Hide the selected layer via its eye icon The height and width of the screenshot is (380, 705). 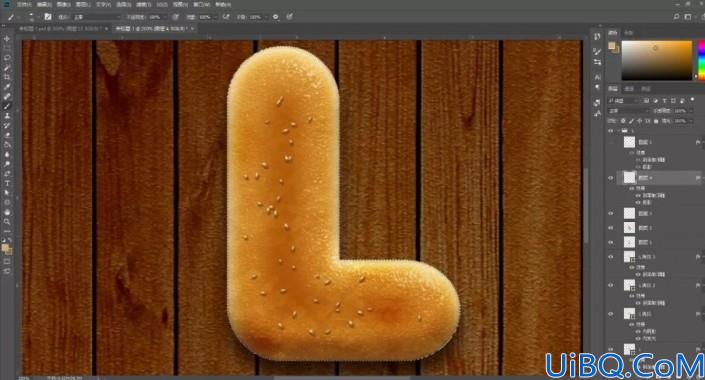pos(611,178)
